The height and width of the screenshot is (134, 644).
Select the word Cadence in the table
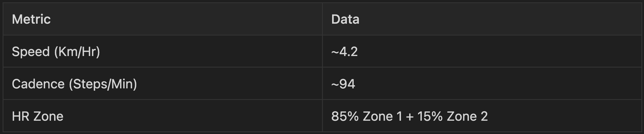pos(38,84)
